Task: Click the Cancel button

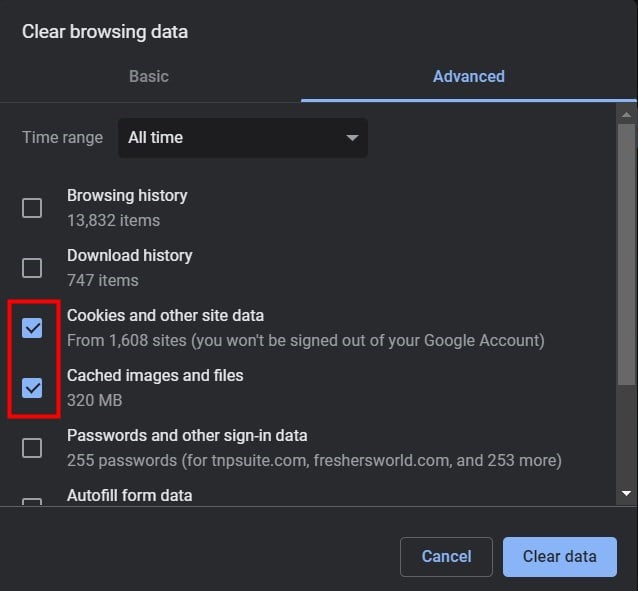Action: click(x=446, y=556)
